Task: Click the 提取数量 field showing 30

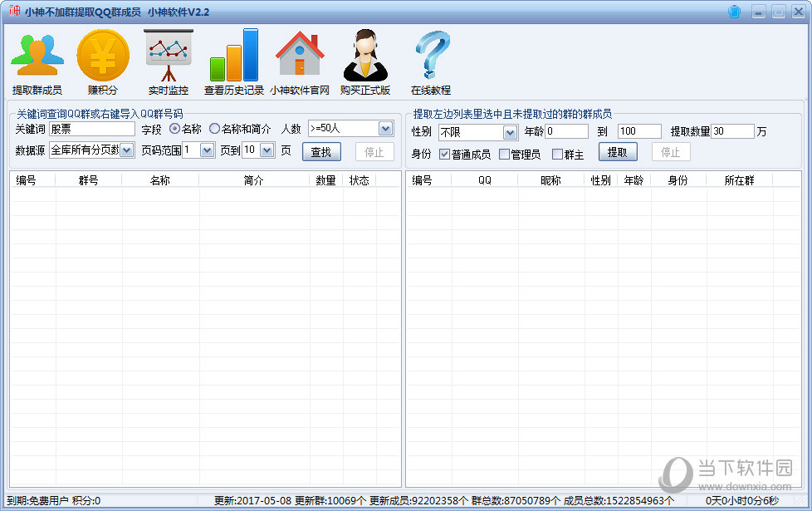Action: coord(733,131)
